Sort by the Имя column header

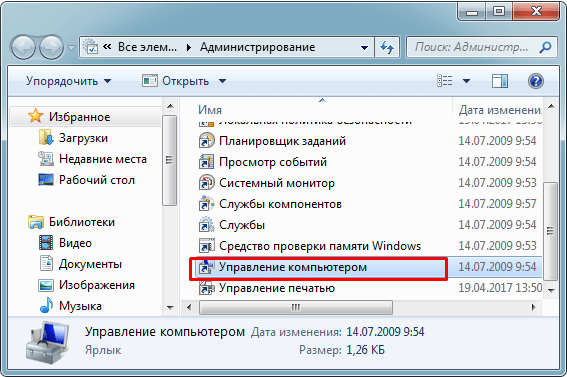(210, 110)
